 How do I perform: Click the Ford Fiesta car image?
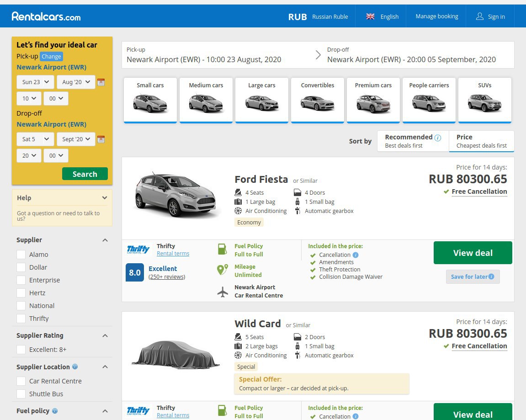[x=177, y=195]
